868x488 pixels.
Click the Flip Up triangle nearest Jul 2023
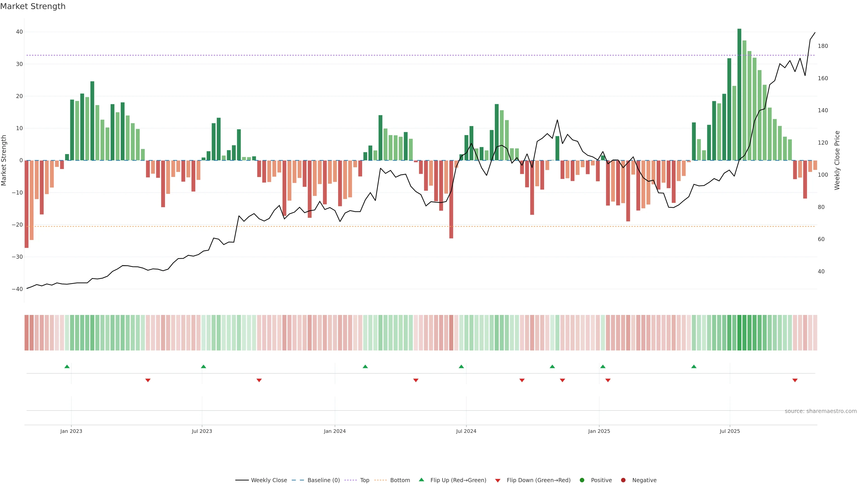pyautogui.click(x=203, y=366)
